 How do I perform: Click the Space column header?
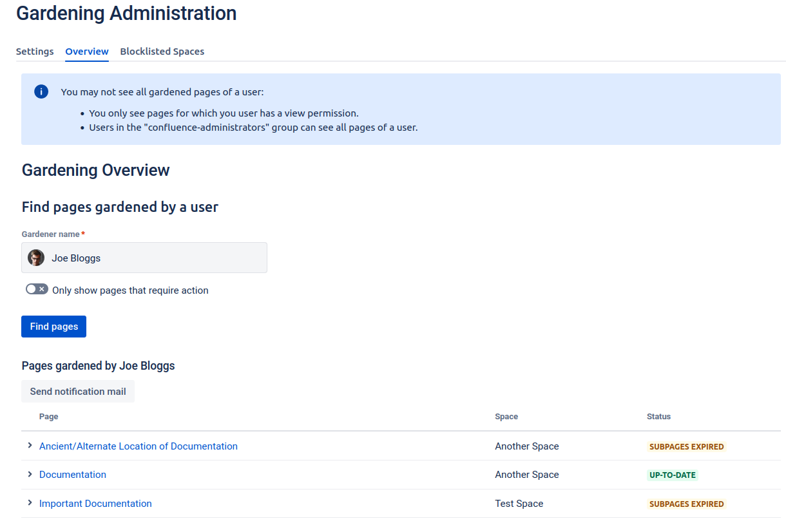click(x=506, y=417)
